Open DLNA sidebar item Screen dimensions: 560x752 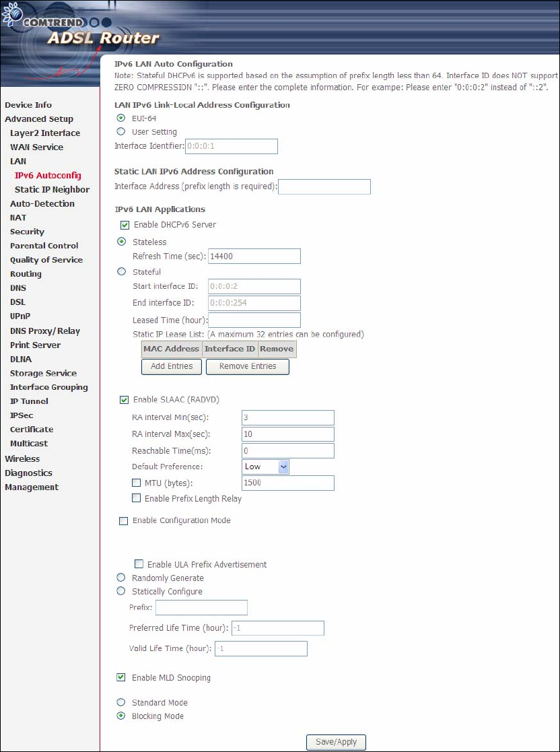[x=21, y=360]
